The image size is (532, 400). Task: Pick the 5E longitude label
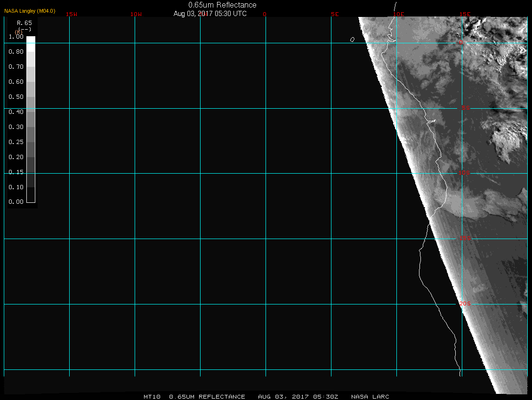[335, 14]
